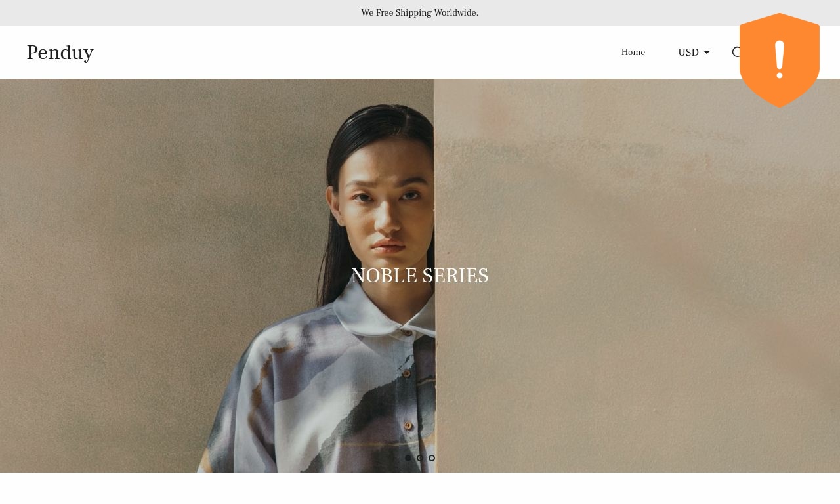This screenshot has width=840, height=504.
Task: Click the wooden shirt button near slide dots
Action: (408, 426)
